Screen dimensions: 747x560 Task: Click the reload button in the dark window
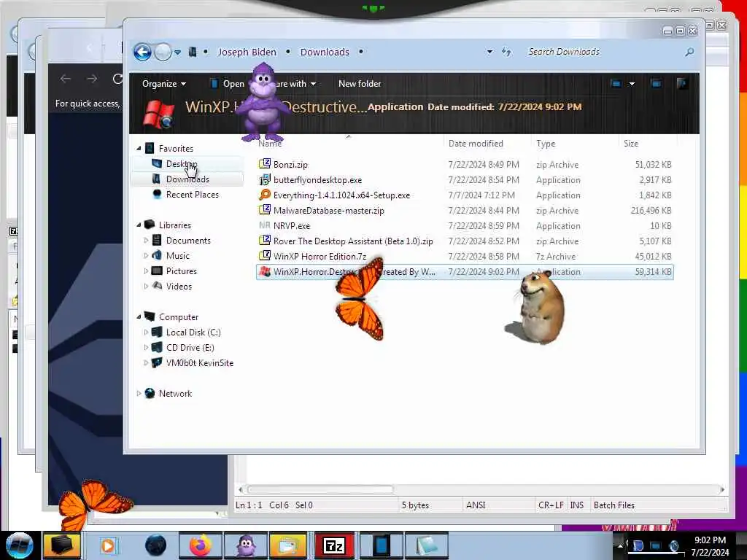[117, 79]
